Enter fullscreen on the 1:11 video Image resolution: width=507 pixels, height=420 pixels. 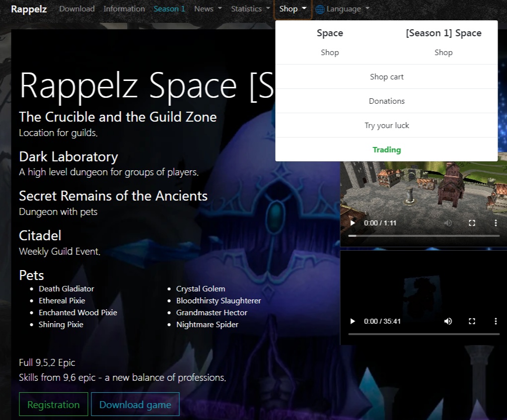pyautogui.click(x=472, y=223)
